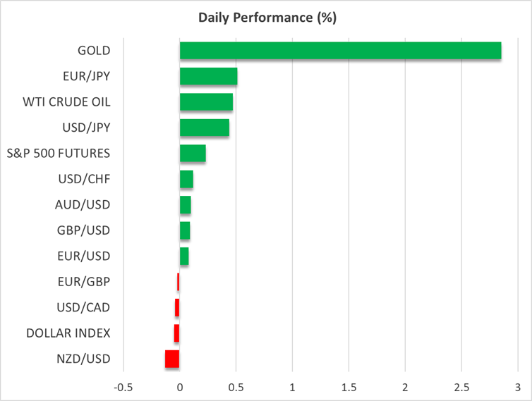Select the USD/JPY green bar
This screenshot has height=401, width=532.
tap(205, 128)
